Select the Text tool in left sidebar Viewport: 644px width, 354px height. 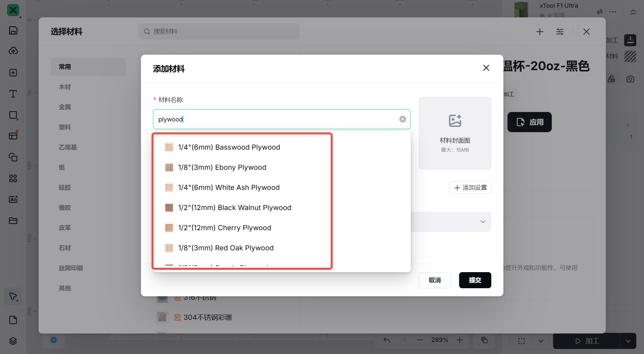(13, 94)
